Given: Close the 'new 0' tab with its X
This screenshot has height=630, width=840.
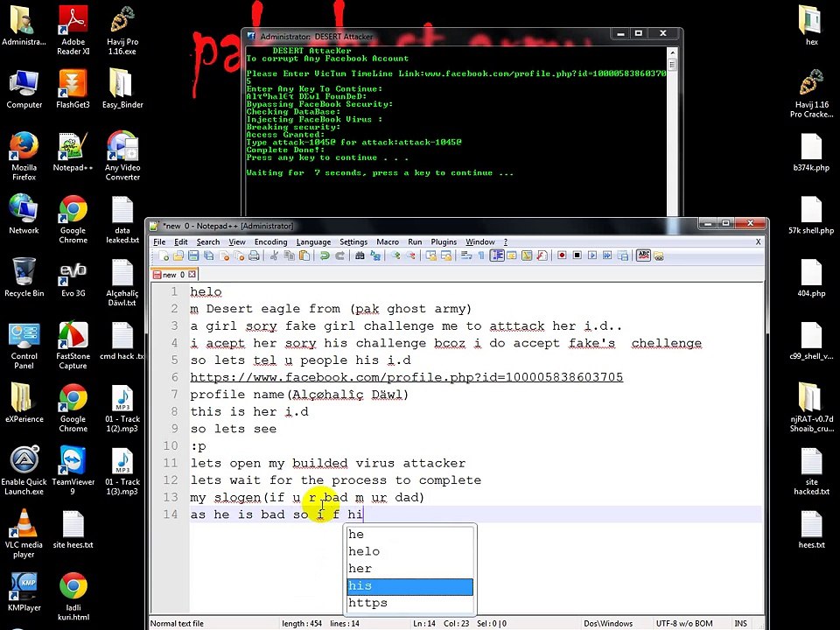Looking at the screenshot, I should [192, 275].
